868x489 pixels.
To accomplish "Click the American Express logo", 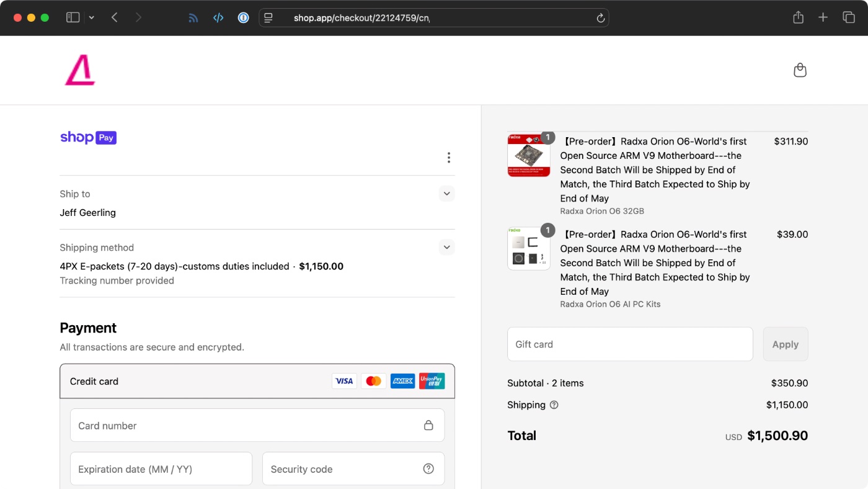I will pos(402,381).
